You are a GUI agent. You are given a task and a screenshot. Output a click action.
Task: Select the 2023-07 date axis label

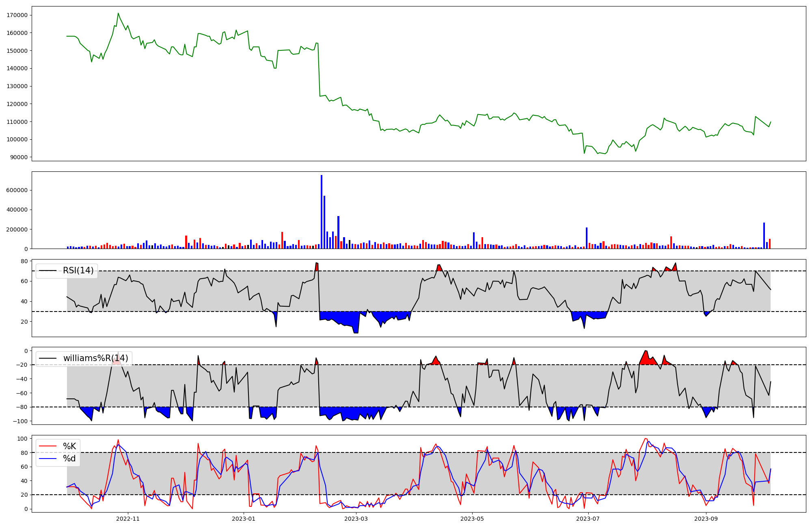tap(588, 519)
